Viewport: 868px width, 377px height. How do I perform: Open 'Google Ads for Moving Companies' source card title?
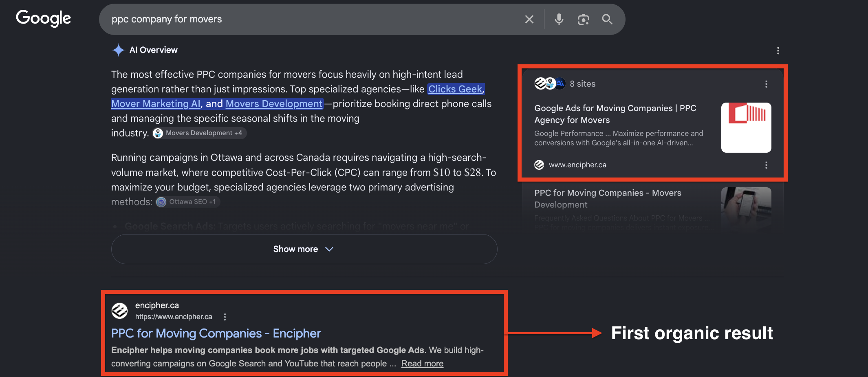click(615, 114)
